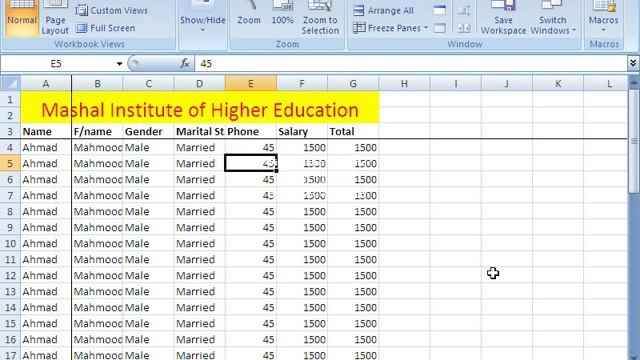Select column E header
This screenshot has height=360, width=640.
tap(251, 84)
